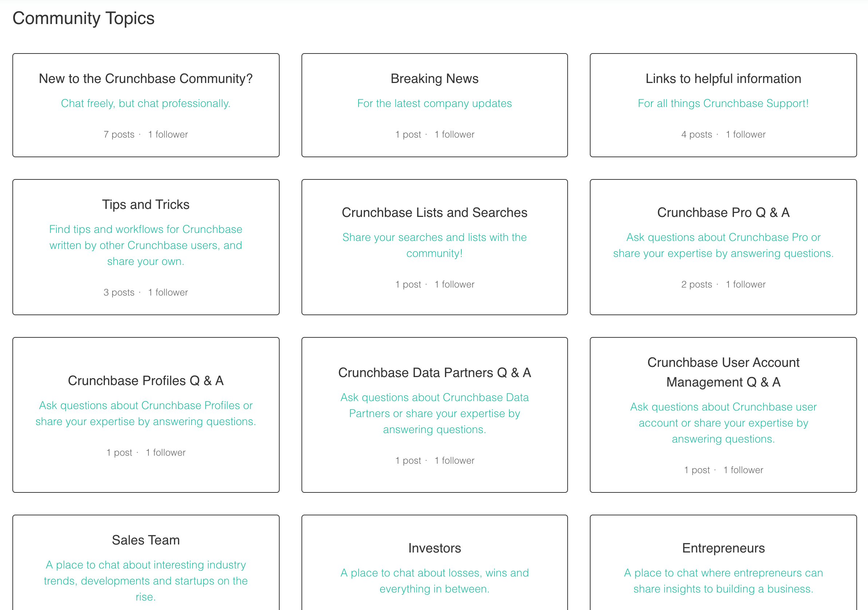Open the Sales Team topic

click(x=146, y=540)
